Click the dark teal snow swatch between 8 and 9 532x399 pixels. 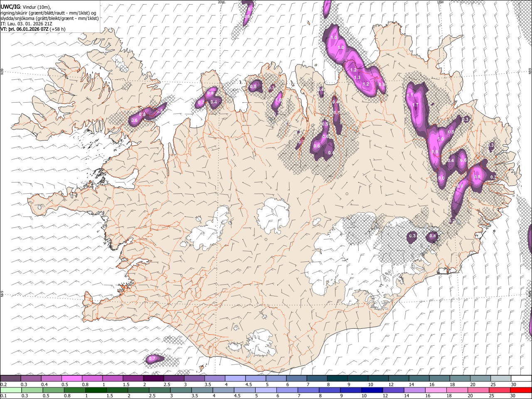point(337,378)
